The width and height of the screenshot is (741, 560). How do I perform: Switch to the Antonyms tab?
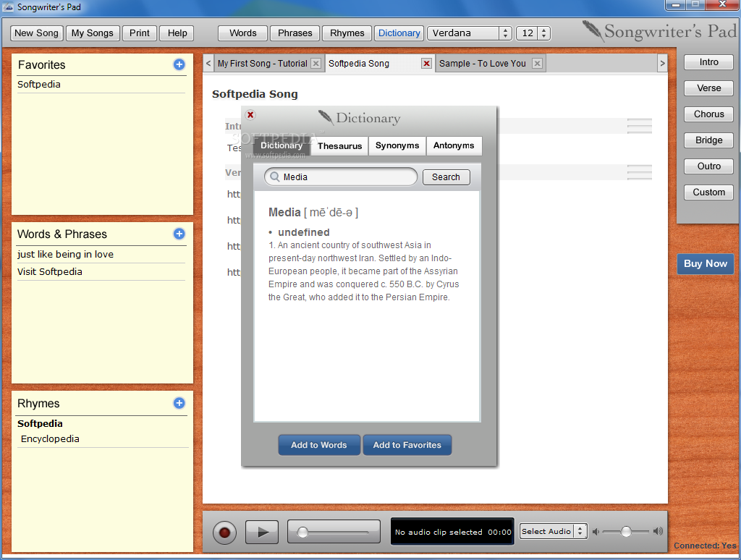[454, 145]
